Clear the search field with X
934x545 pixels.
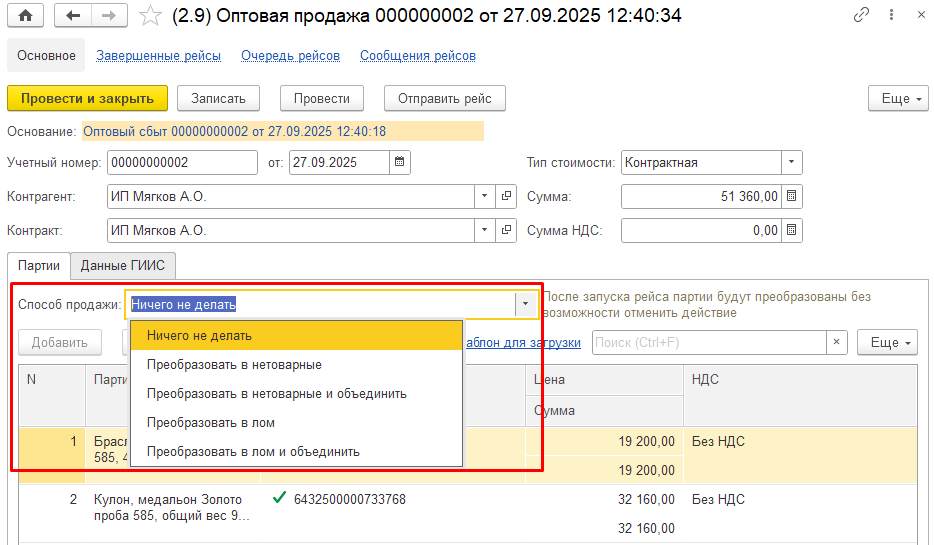tap(837, 343)
